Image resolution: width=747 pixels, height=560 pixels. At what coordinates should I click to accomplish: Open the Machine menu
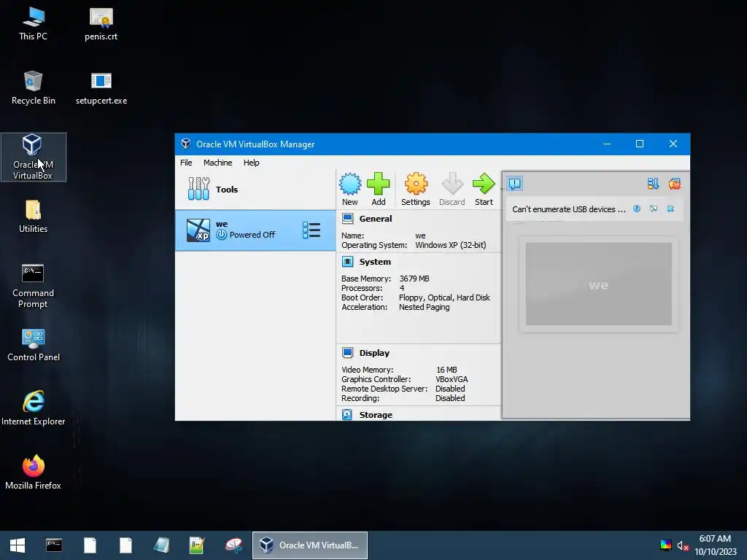point(217,163)
